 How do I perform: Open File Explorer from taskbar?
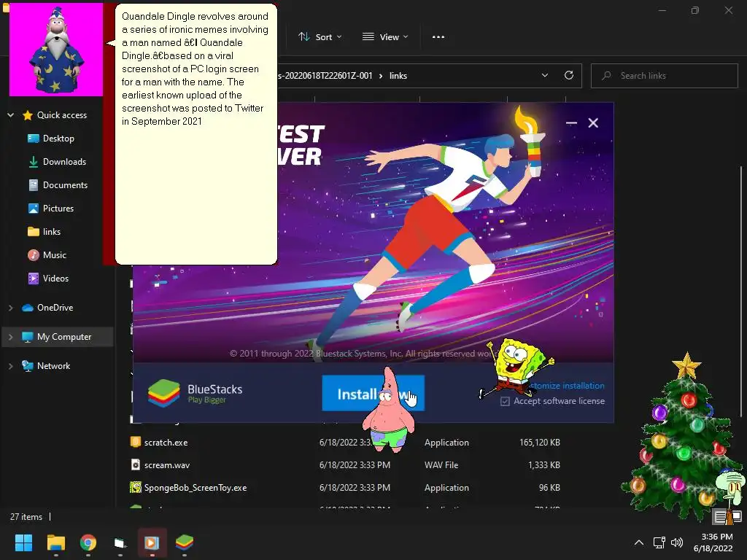coord(55,542)
